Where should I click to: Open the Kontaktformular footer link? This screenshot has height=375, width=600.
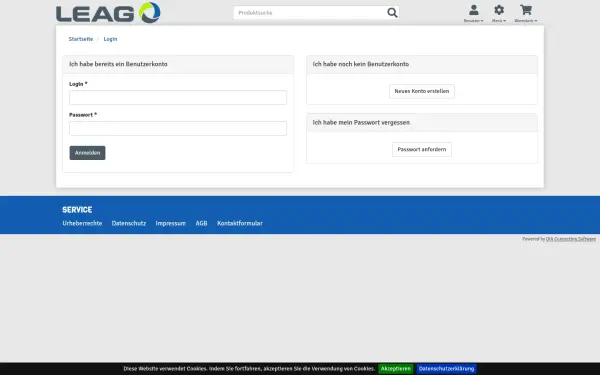tap(240, 223)
